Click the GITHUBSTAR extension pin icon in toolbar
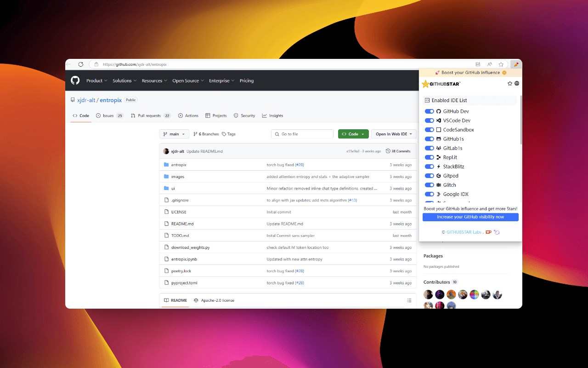This screenshot has width=588, height=368. click(516, 64)
